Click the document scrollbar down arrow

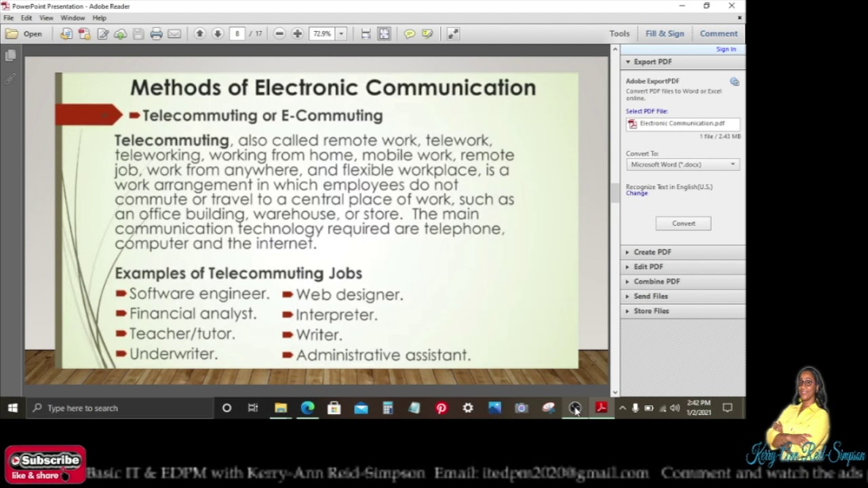[615, 392]
